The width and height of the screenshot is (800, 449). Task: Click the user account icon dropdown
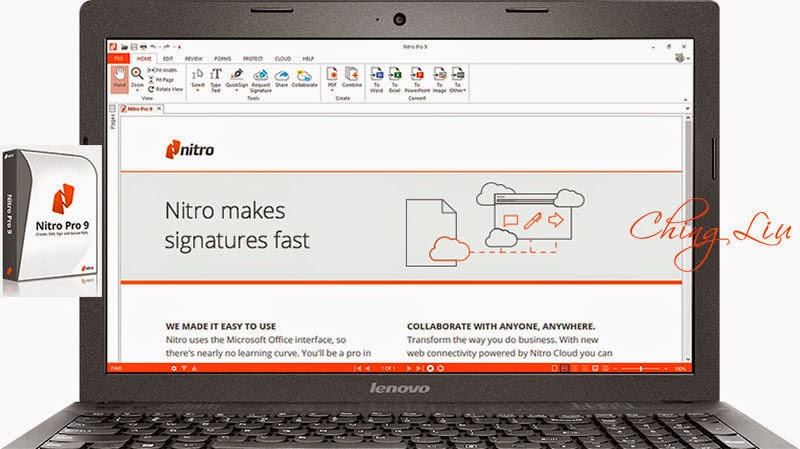click(x=682, y=58)
